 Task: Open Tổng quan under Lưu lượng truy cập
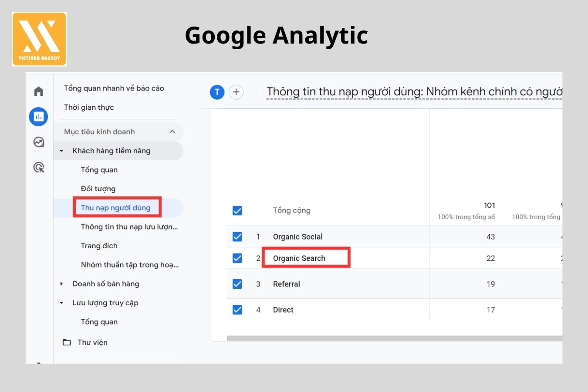[99, 322]
